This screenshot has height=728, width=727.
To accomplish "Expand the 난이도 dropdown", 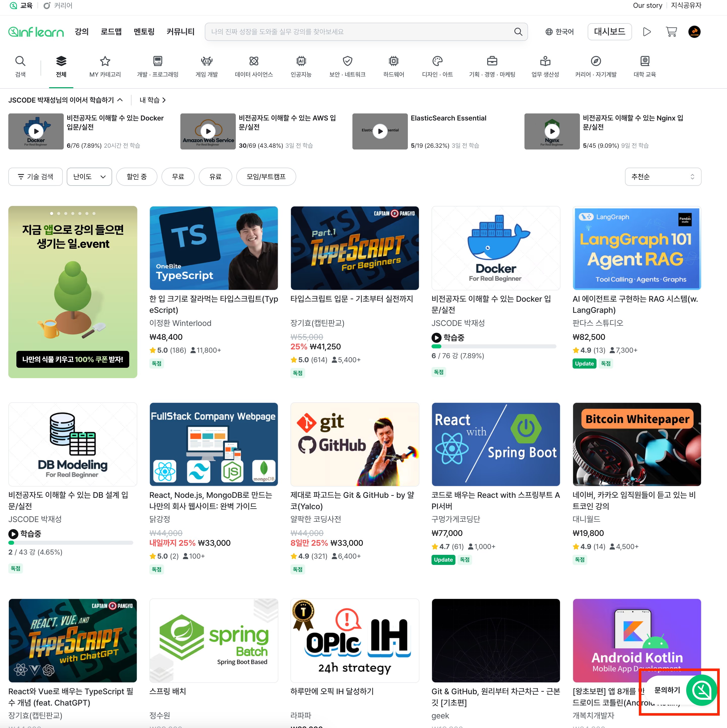I will point(89,177).
